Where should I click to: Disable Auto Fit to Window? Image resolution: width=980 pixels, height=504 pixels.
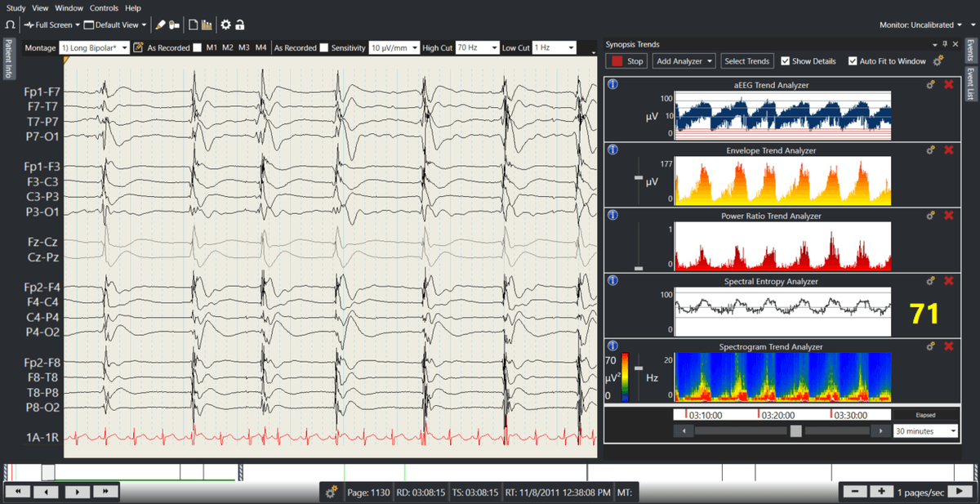(x=854, y=60)
